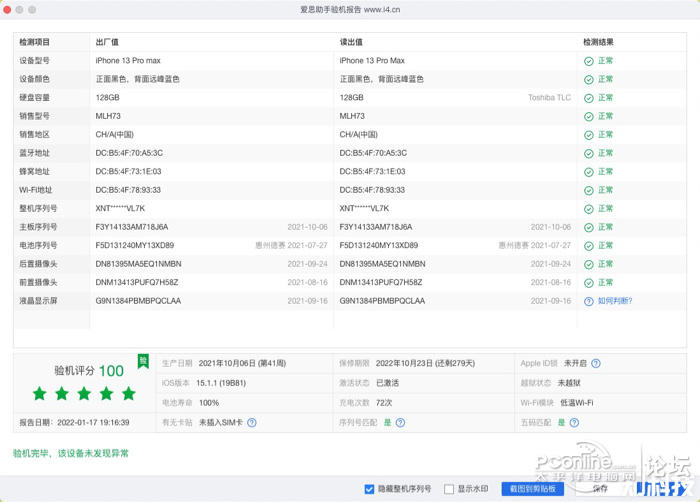The image size is (700, 502).
Task: Click the Toshiba TLC label
Action: click(x=550, y=98)
